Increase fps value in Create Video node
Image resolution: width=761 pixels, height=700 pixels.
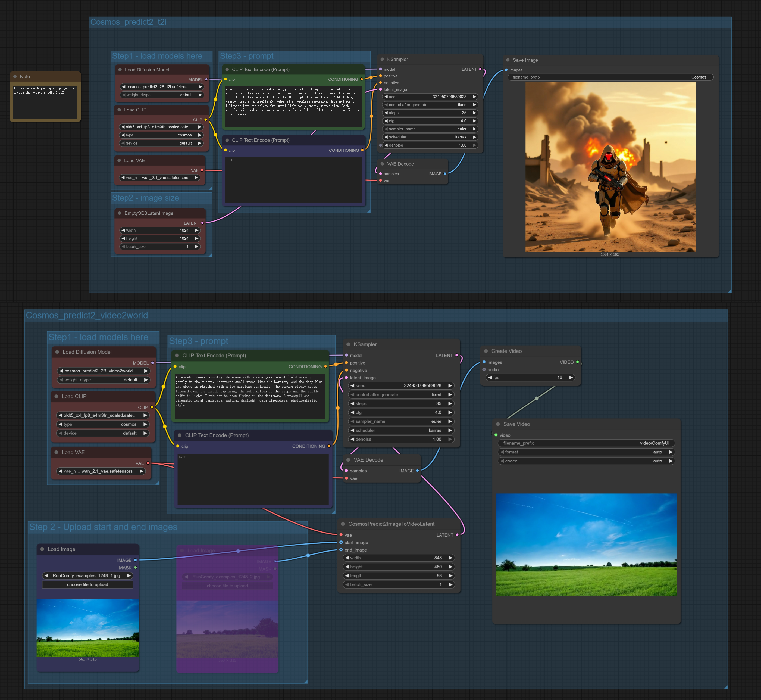pyautogui.click(x=571, y=378)
